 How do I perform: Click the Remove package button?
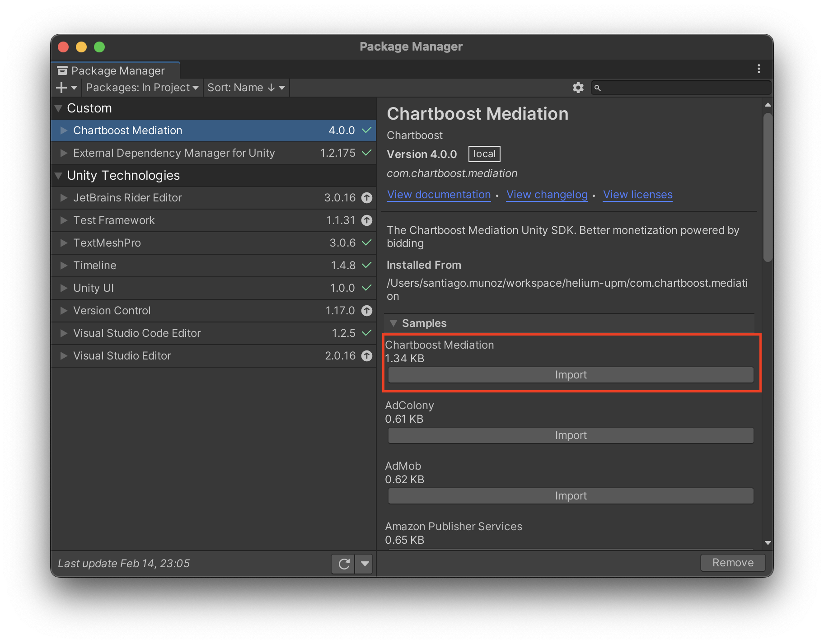733,563
